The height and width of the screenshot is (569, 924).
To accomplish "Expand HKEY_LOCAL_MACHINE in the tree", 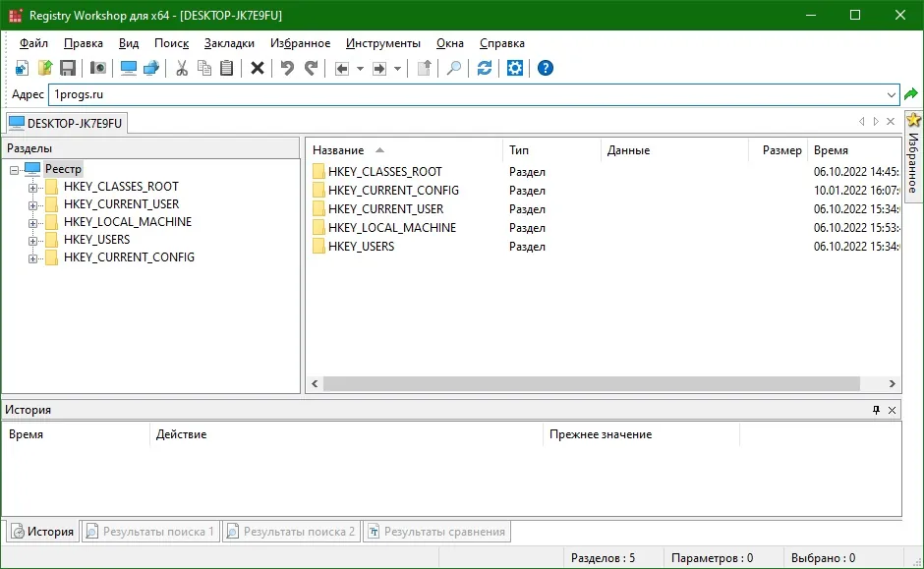I will [33, 223].
